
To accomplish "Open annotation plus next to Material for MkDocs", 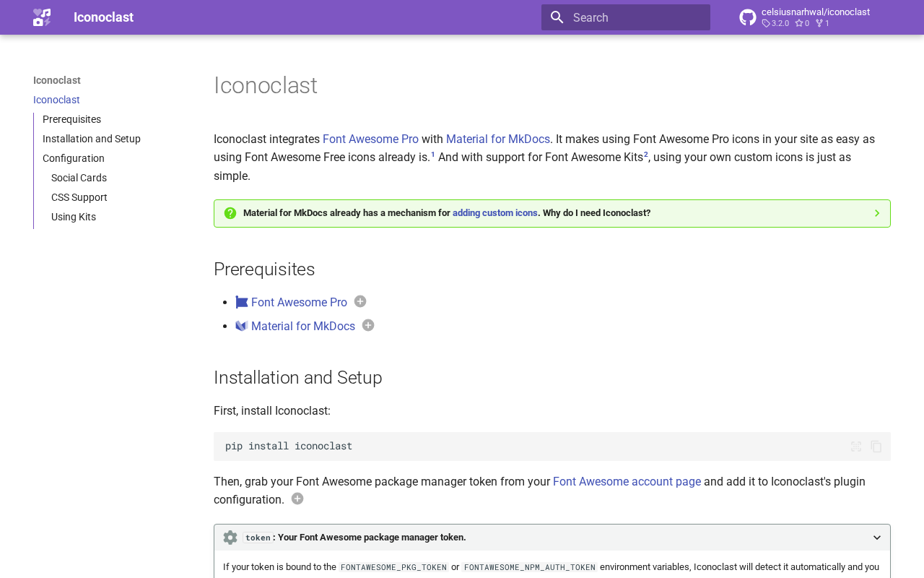I will pyautogui.click(x=368, y=325).
